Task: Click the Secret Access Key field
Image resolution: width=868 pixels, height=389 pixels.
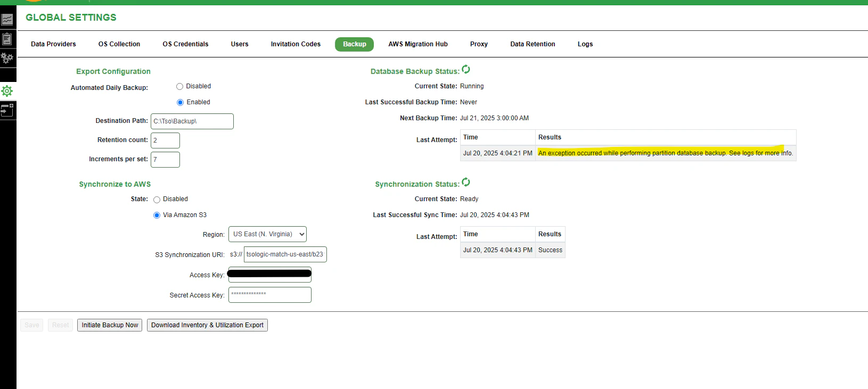Action: 270,295
